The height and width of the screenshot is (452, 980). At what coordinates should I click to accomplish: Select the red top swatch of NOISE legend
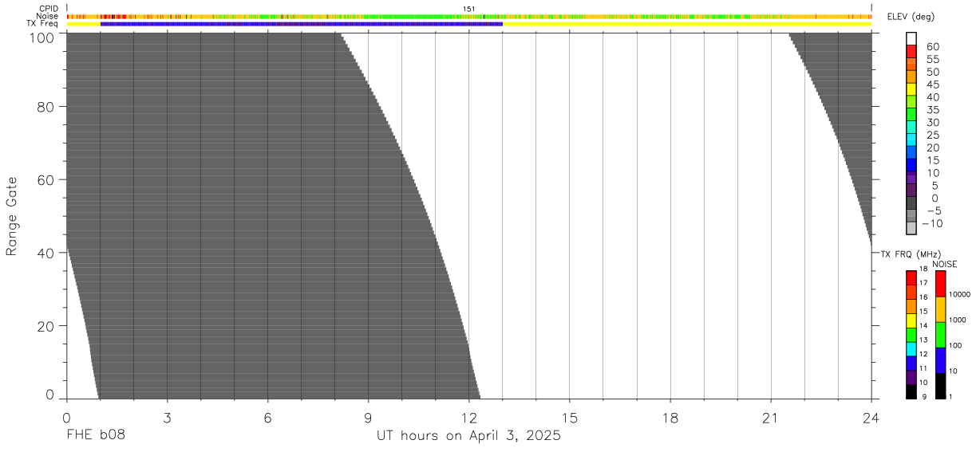click(940, 284)
